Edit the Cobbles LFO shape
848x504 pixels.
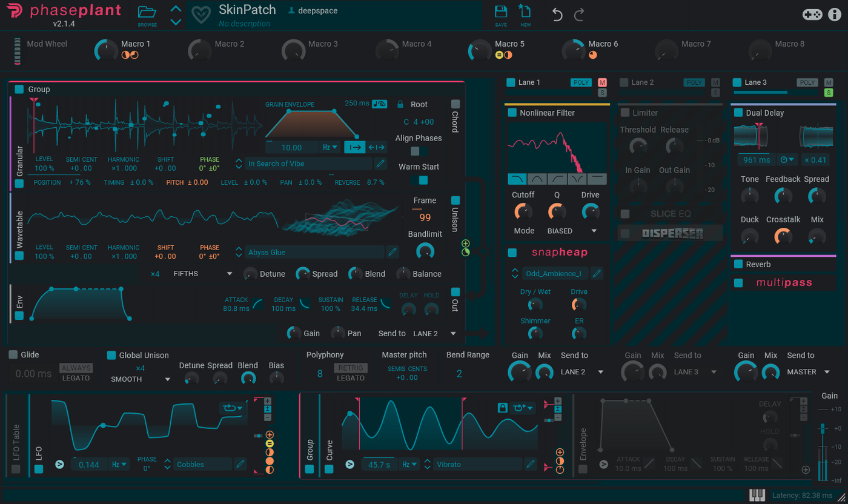click(241, 464)
